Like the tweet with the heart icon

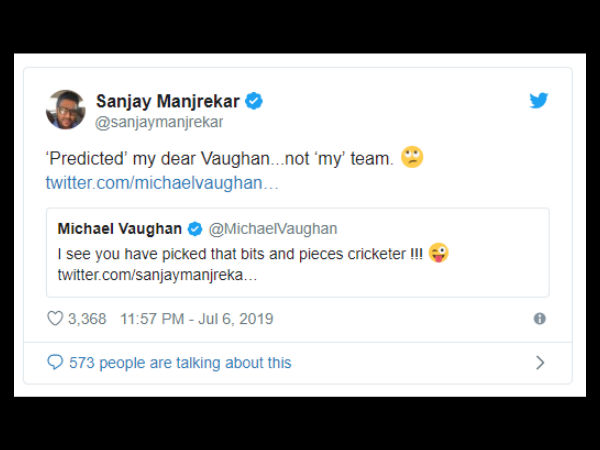click(x=56, y=319)
